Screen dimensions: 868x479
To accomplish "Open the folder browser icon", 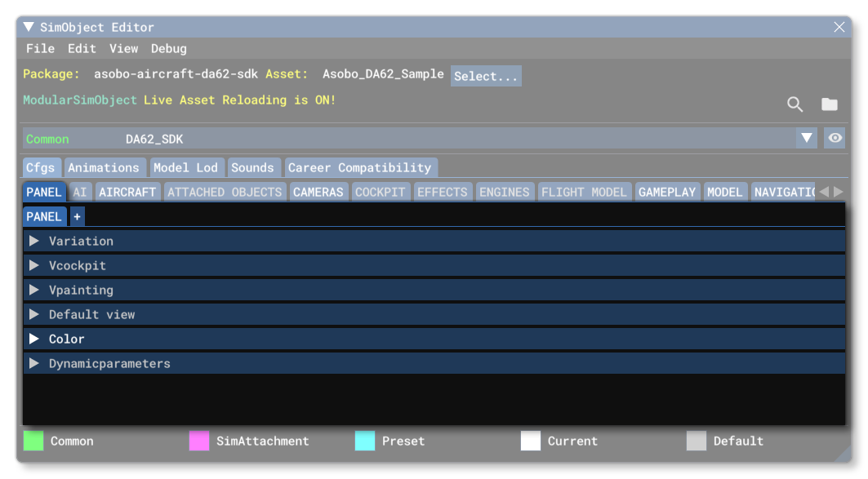I will pyautogui.click(x=830, y=104).
